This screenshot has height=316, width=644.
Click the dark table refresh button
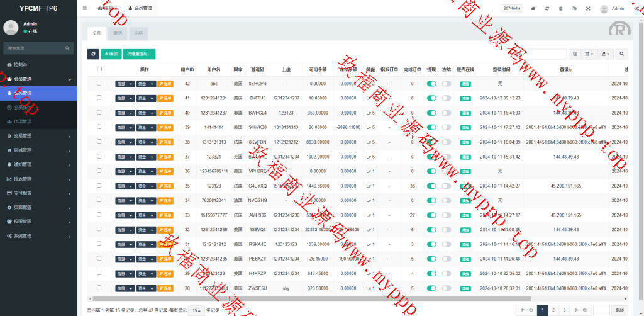[92, 55]
